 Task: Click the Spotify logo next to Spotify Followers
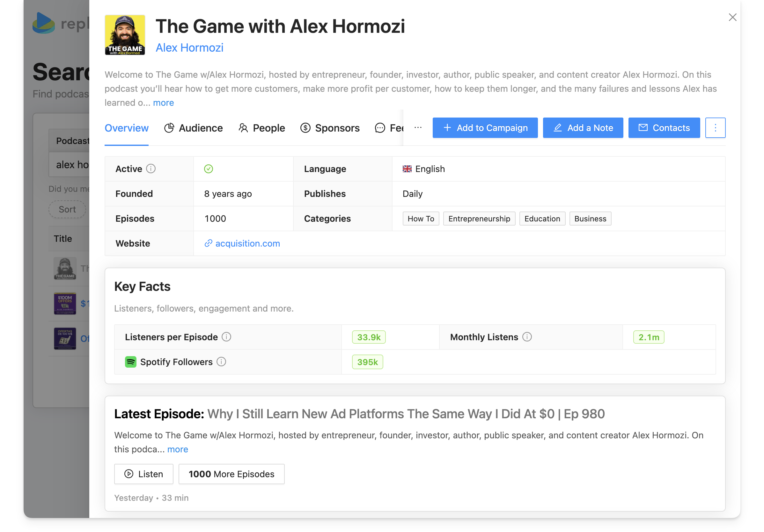click(131, 362)
